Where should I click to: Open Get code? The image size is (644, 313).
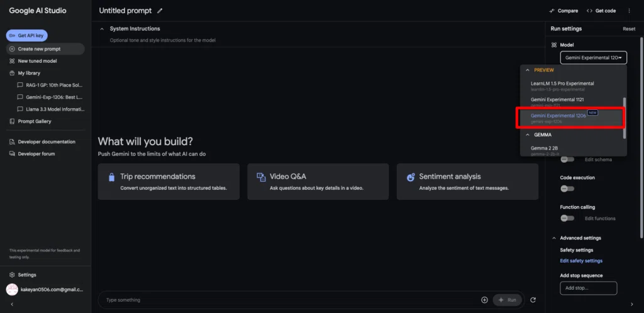click(x=601, y=11)
